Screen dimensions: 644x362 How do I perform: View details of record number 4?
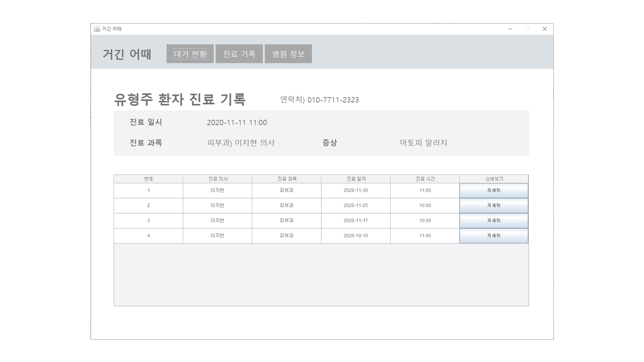494,236
